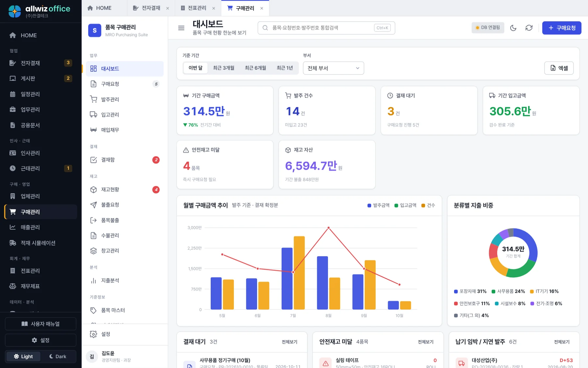This screenshot has width=588, height=368.
Task: Focus the 품목·요청번호·발주번호 search field
Action: click(326, 28)
